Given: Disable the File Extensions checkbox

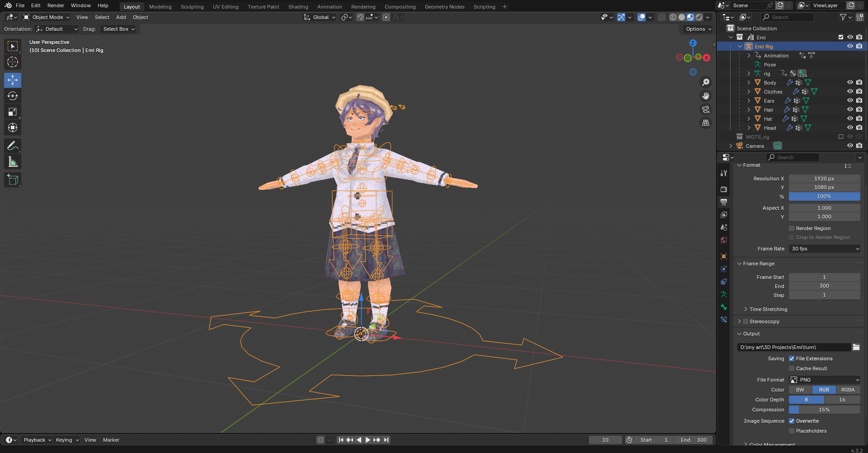Looking at the screenshot, I should click(x=792, y=359).
